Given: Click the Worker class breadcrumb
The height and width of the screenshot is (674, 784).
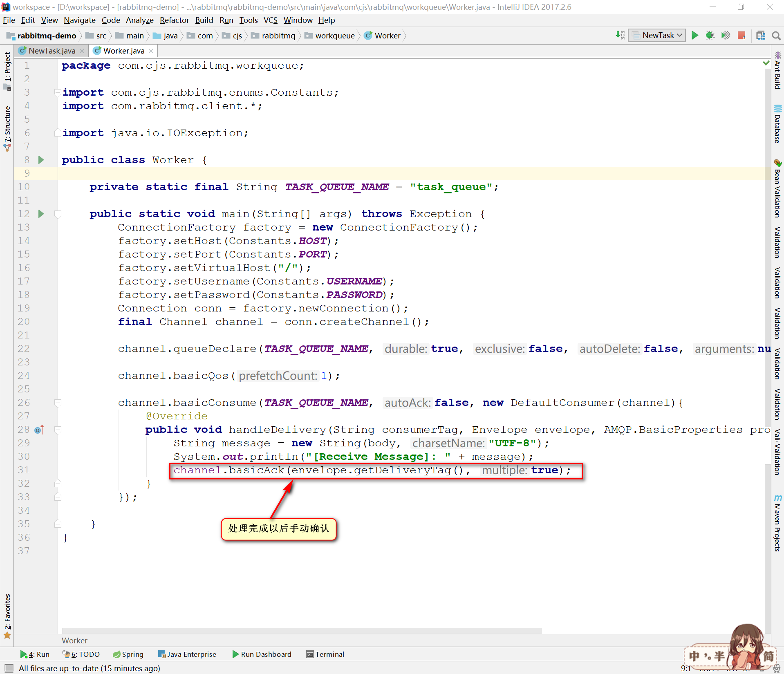Looking at the screenshot, I should coord(383,36).
